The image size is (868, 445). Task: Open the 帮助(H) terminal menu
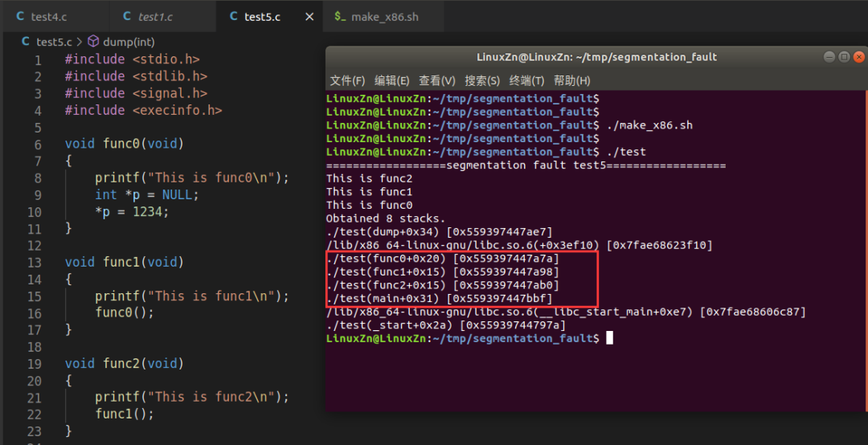(571, 80)
